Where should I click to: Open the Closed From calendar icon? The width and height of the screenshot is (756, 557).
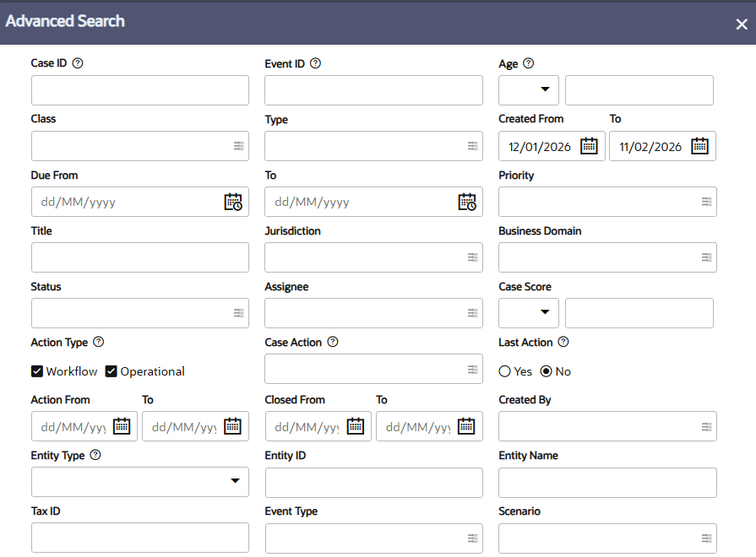356,425
